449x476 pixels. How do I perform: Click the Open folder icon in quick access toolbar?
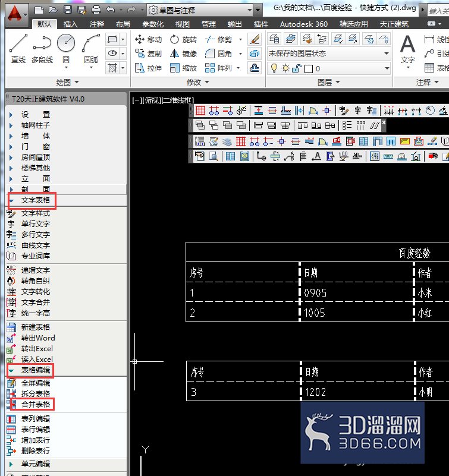tap(53, 10)
